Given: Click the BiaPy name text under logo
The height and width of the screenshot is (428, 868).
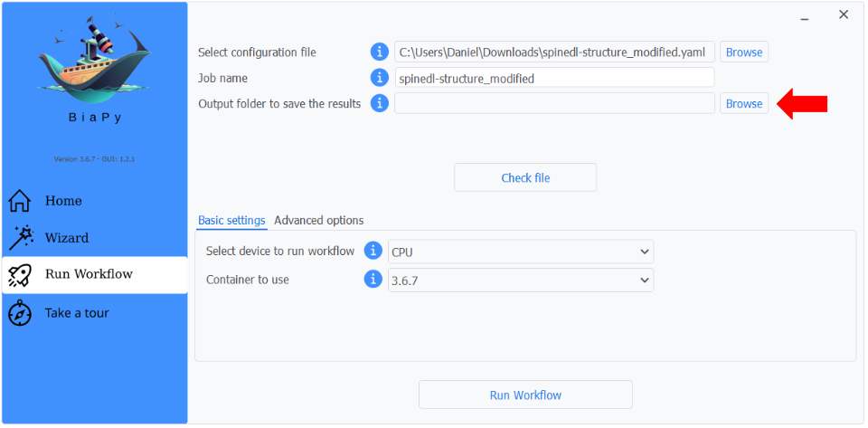Looking at the screenshot, I should [95, 119].
